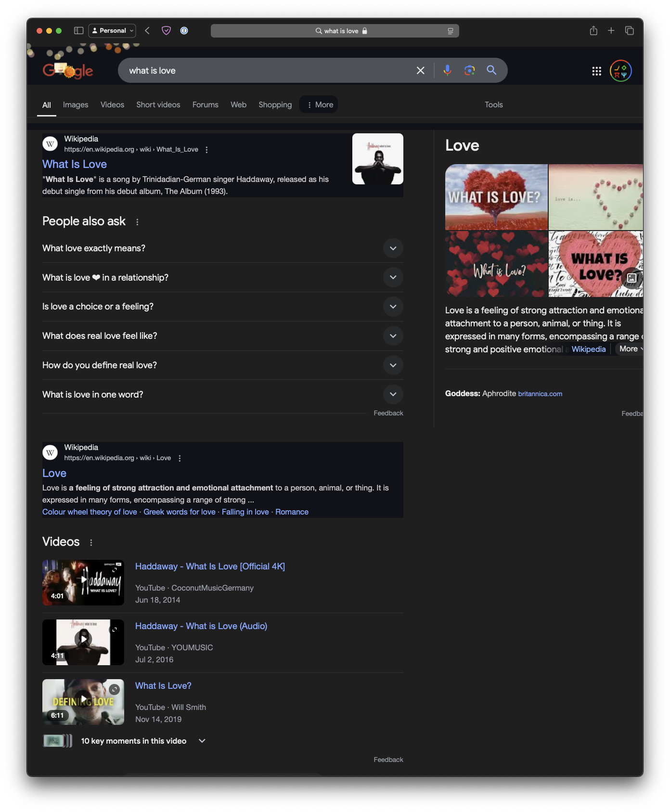Click the Share icon in Safari toolbar

coord(593,31)
